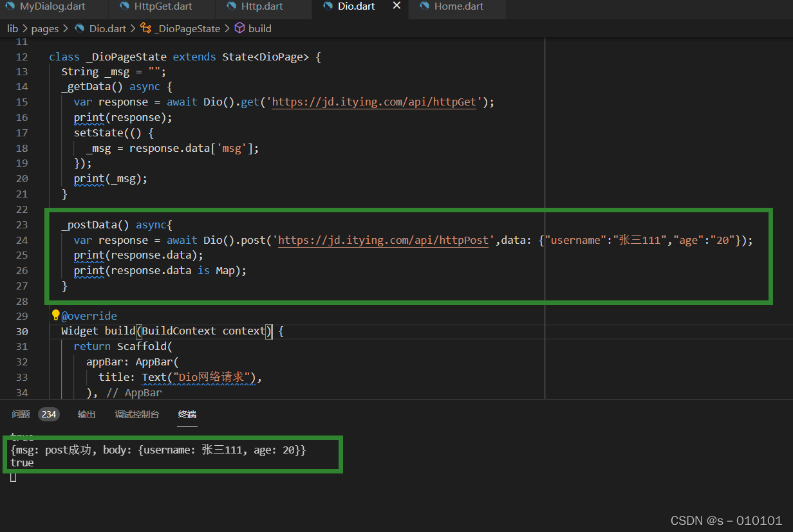Click the class symbol icon beside _DioPageState breadcrumb
This screenshot has height=532, width=793.
click(145, 28)
